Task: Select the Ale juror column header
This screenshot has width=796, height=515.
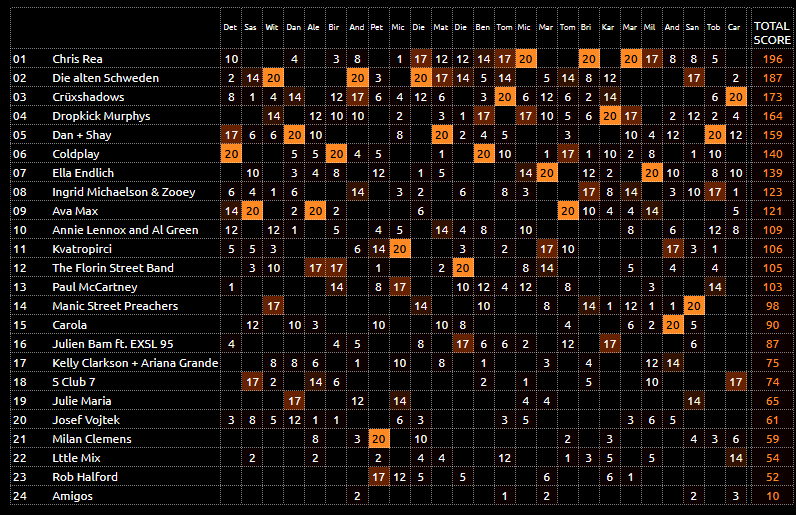Action: click(313, 27)
